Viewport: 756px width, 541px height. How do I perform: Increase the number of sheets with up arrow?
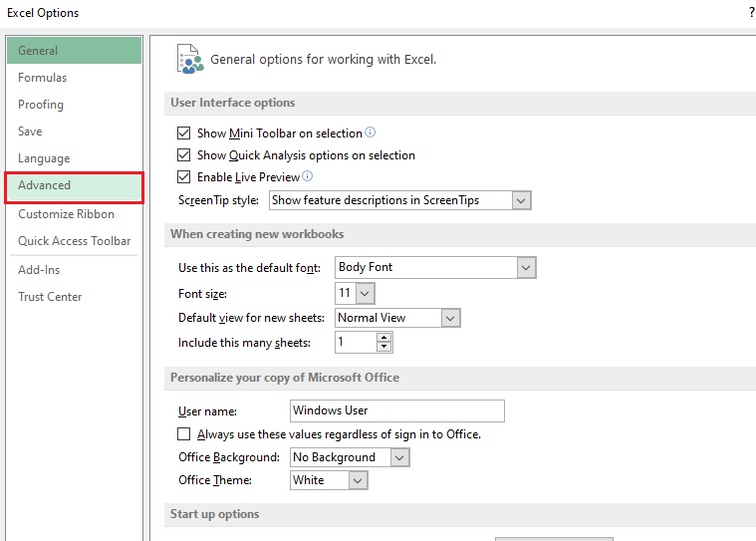pyautogui.click(x=383, y=338)
